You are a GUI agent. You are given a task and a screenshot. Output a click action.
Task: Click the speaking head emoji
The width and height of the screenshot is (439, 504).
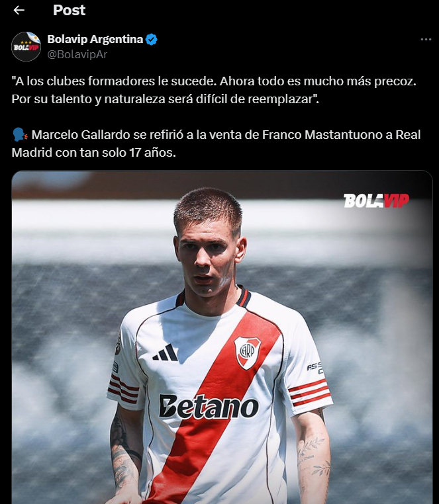20,135
